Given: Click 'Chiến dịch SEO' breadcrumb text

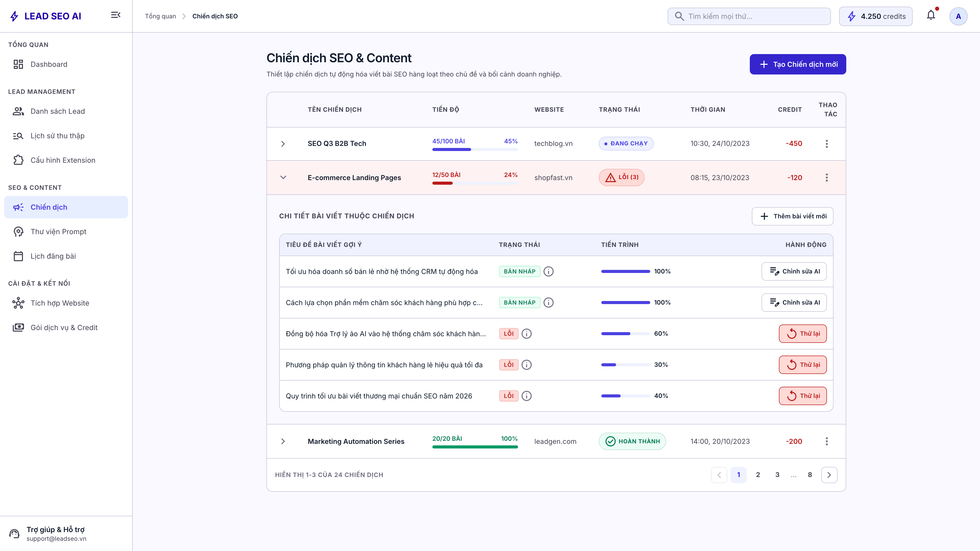Looking at the screenshot, I should point(215,16).
